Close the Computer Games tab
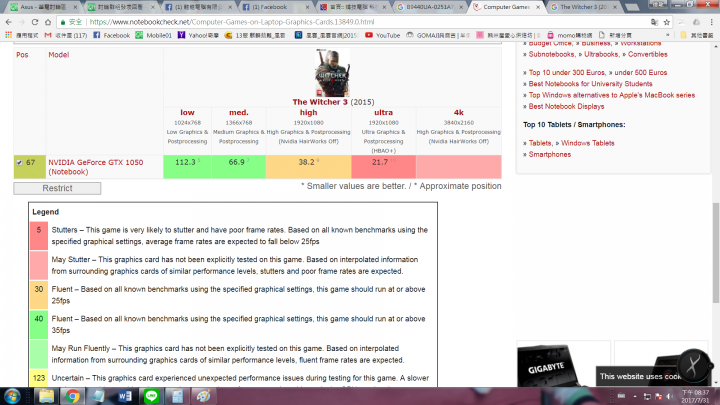 tap(538, 7)
